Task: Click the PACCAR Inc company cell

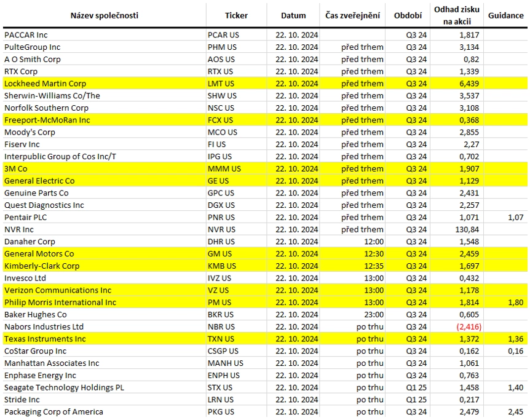Action: pos(105,35)
